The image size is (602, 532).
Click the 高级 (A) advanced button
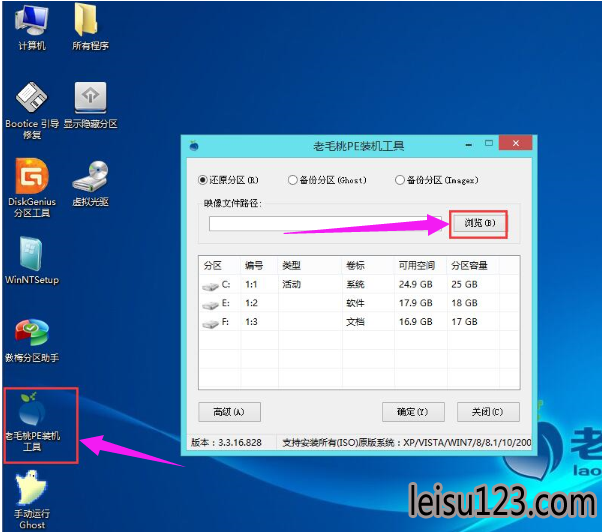pos(229,412)
